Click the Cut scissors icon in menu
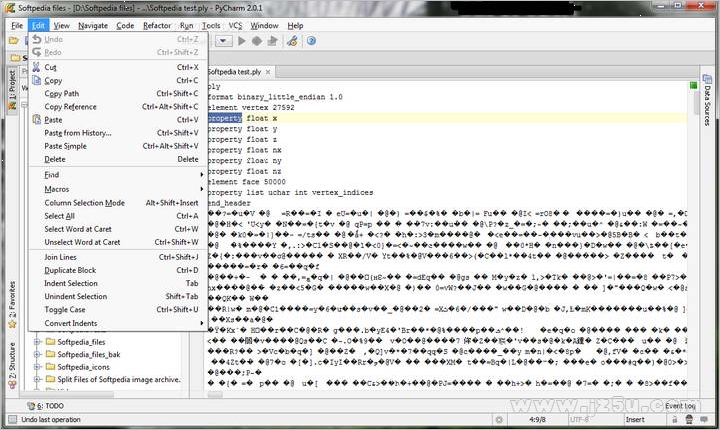Image resolution: width=720 pixels, height=430 pixels. point(36,67)
